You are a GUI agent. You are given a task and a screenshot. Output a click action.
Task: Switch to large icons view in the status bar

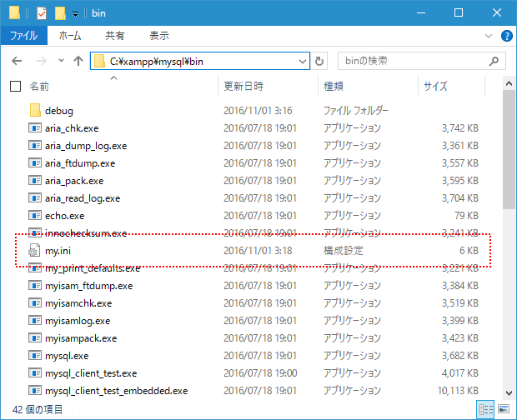pos(504,409)
